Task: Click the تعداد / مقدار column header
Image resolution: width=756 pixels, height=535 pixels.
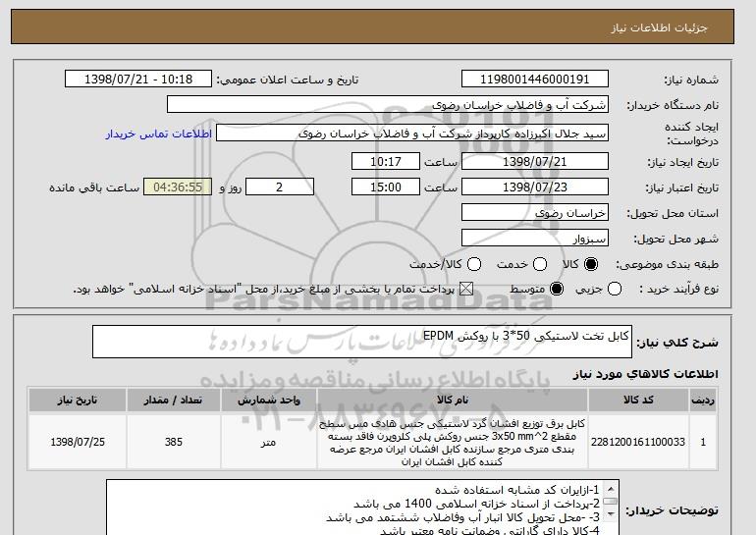Action: click(x=174, y=401)
